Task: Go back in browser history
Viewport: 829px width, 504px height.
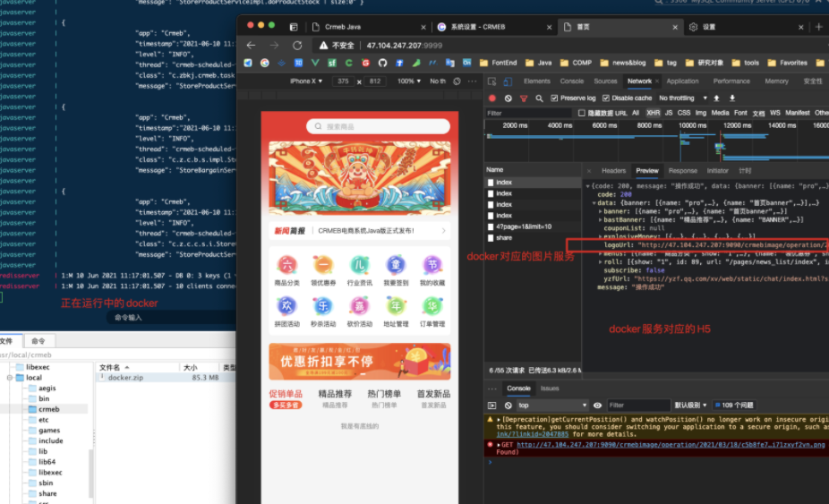Action: (252, 46)
